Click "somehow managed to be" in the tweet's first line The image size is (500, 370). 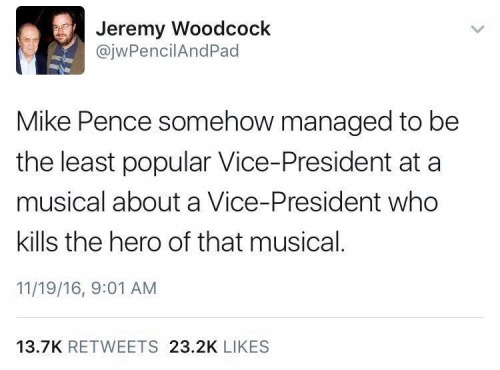[309, 123]
